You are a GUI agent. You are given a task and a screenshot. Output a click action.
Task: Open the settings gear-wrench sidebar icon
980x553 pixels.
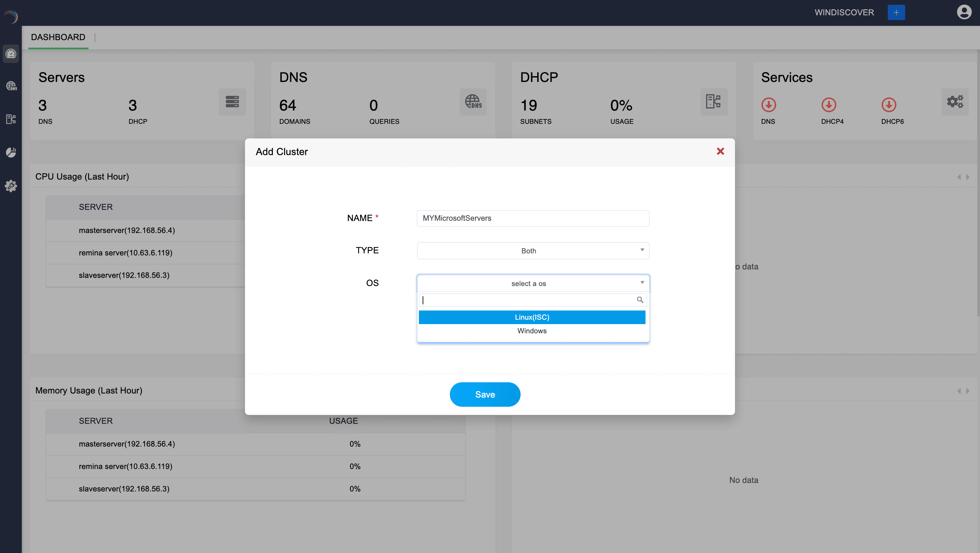(11, 186)
